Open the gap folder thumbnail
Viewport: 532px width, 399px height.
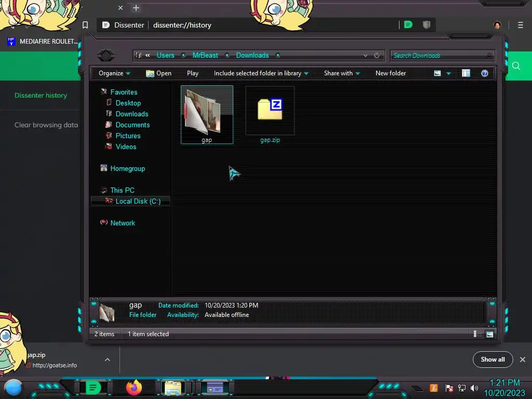(207, 115)
